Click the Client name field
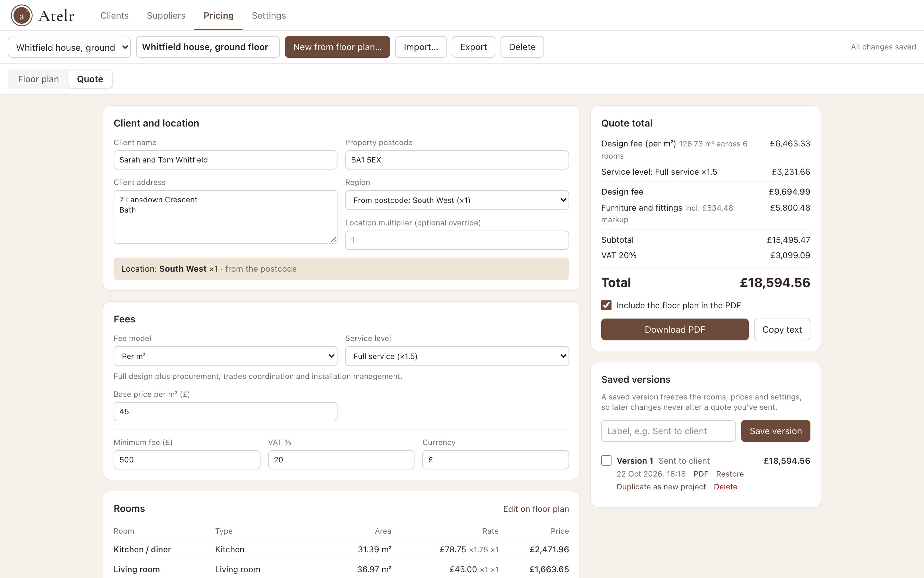Viewport: 924px width, 578px height. coord(225,160)
